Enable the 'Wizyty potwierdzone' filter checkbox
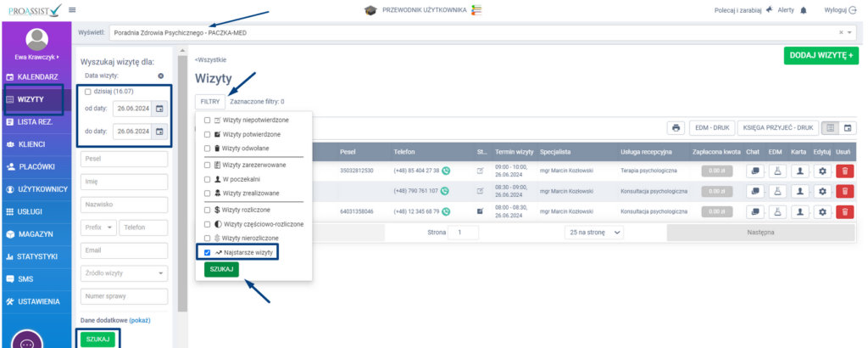This screenshot has height=348, width=868. (208, 134)
